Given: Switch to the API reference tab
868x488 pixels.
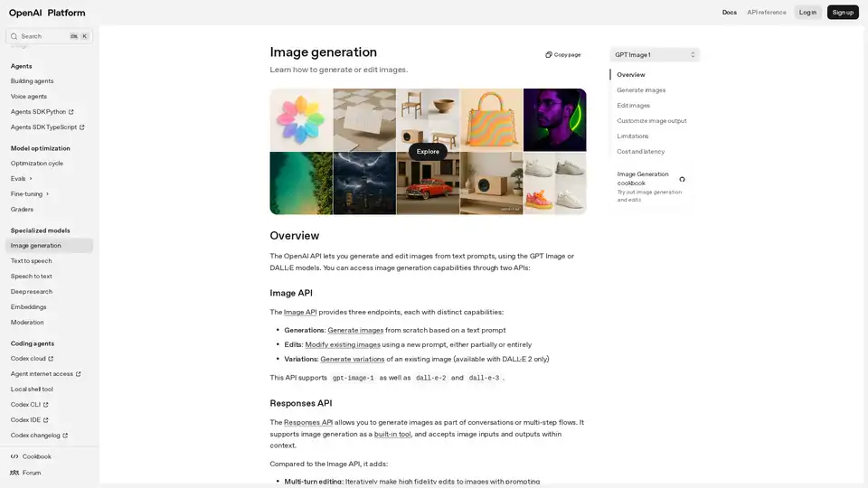Looking at the screenshot, I should [766, 13].
